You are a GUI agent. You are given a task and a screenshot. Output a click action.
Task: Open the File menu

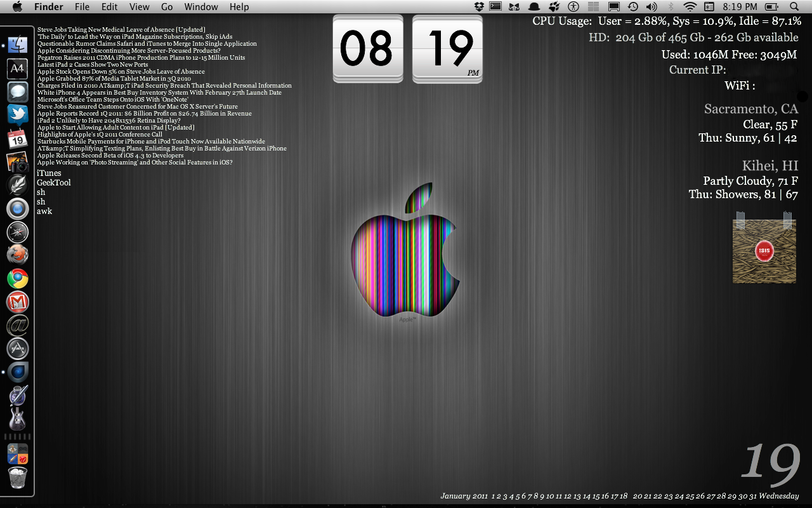[82, 6]
